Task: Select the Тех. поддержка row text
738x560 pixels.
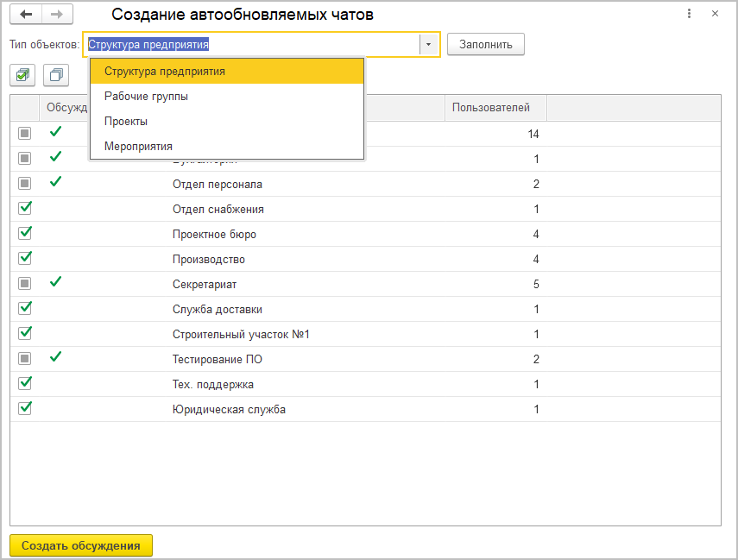Action: 212,385
